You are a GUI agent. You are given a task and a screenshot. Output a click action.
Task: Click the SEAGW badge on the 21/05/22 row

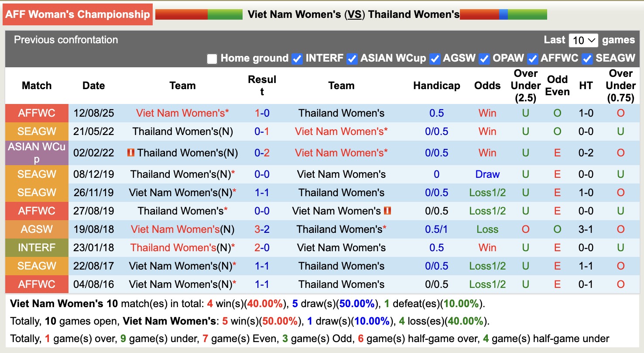(37, 131)
